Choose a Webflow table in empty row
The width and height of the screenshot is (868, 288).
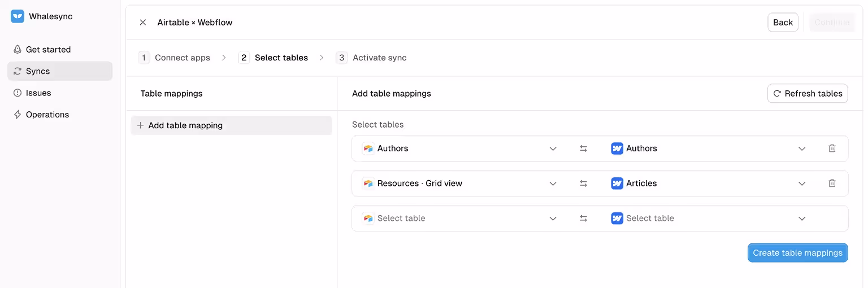[709, 219]
